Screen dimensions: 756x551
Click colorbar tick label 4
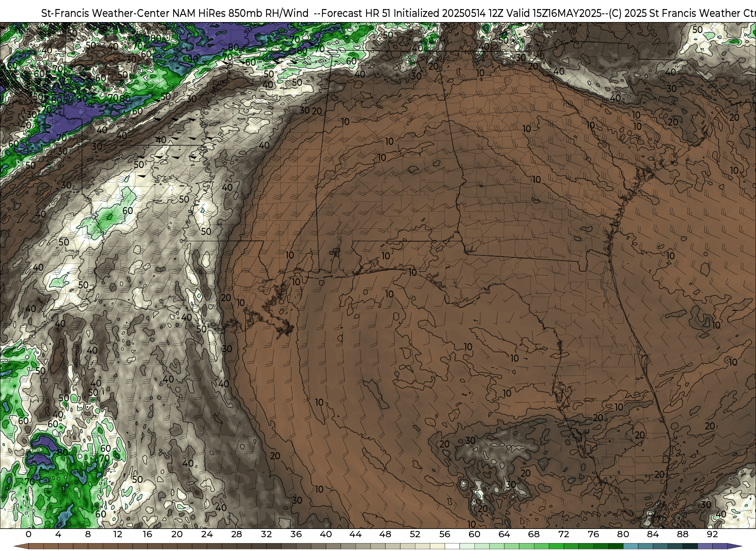pos(58,534)
